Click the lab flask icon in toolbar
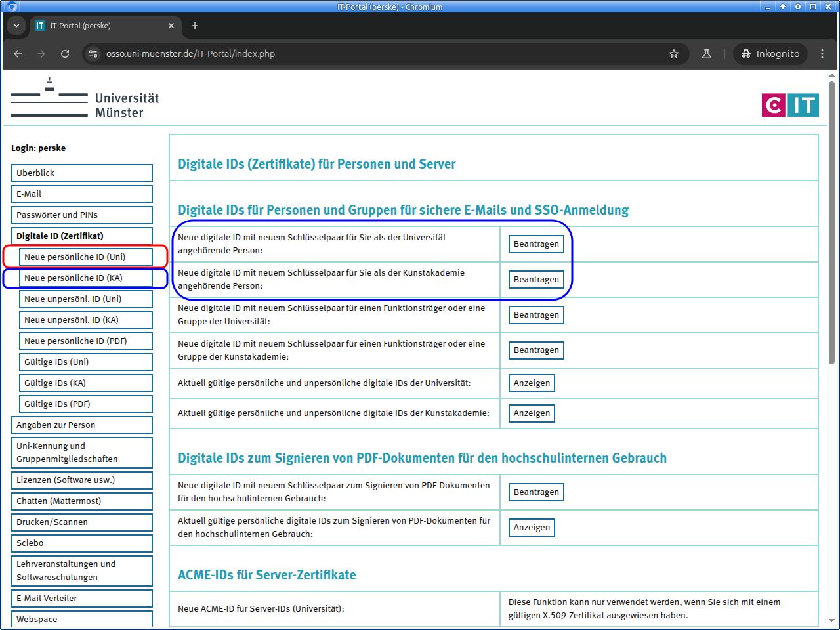This screenshot has height=630, width=840. 707,54
